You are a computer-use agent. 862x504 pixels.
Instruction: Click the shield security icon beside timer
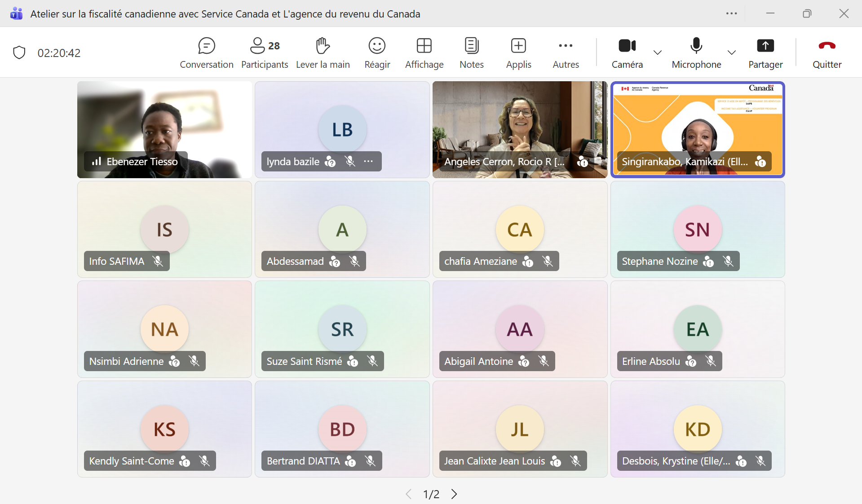[19, 53]
